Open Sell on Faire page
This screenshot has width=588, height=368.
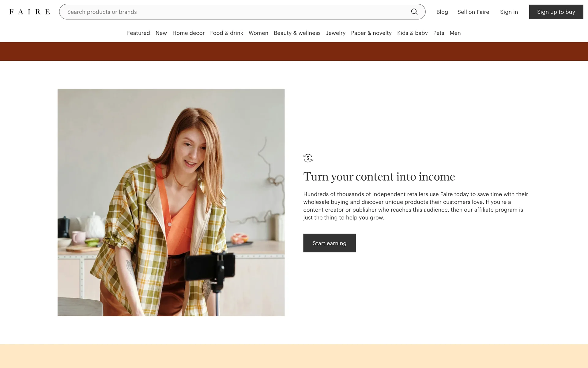click(473, 12)
